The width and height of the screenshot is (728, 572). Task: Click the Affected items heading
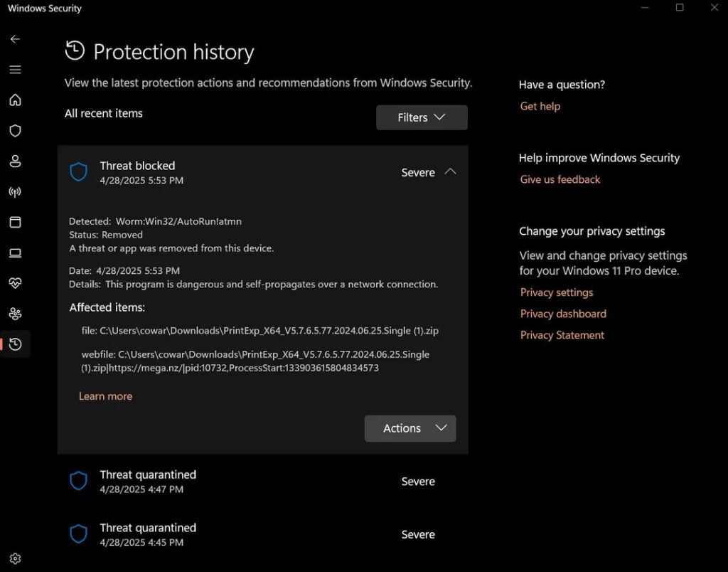pyautogui.click(x=107, y=307)
